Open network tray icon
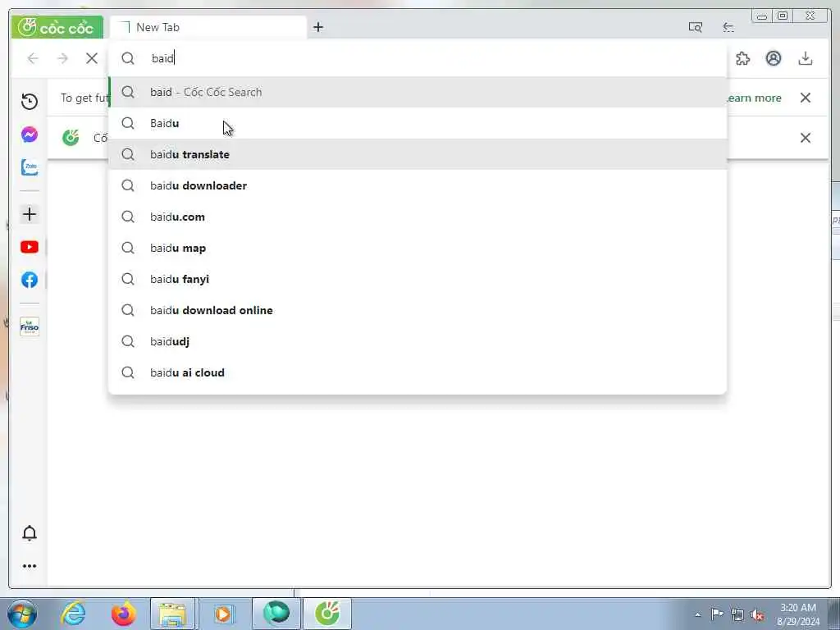Viewport: 840px width, 630px height. point(737,614)
